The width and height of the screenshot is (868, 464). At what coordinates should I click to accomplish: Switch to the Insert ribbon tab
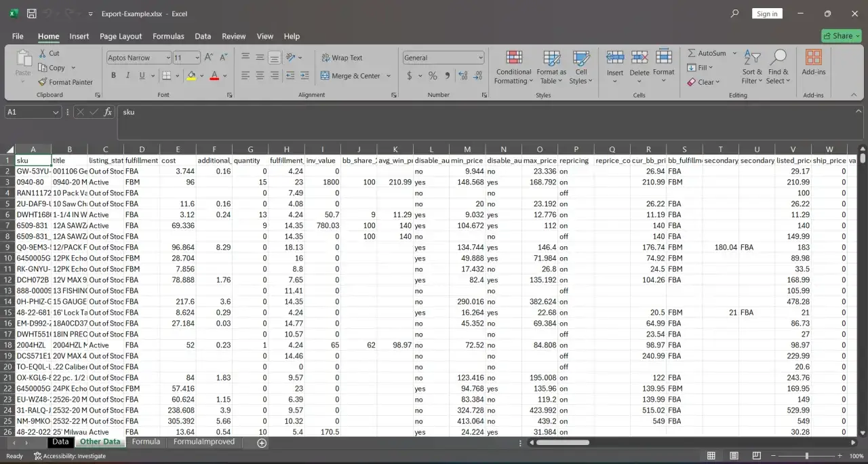point(79,37)
